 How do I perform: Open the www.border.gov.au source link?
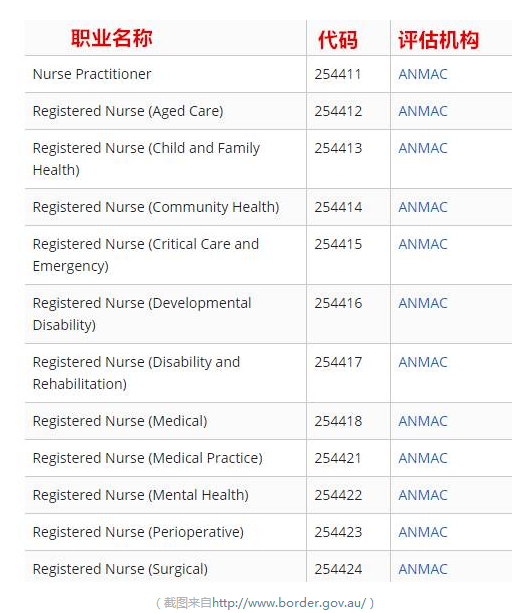[289, 603]
